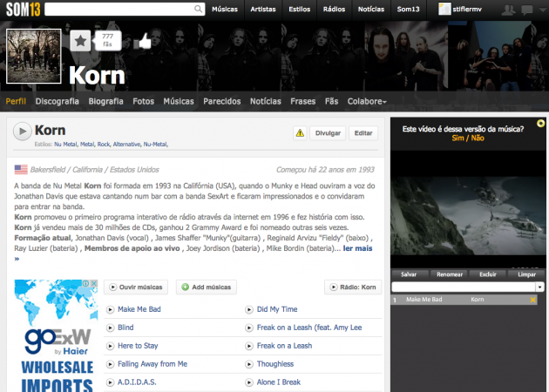Open the playlist name dropdown arrow
The image size is (549, 392).
click(x=539, y=287)
